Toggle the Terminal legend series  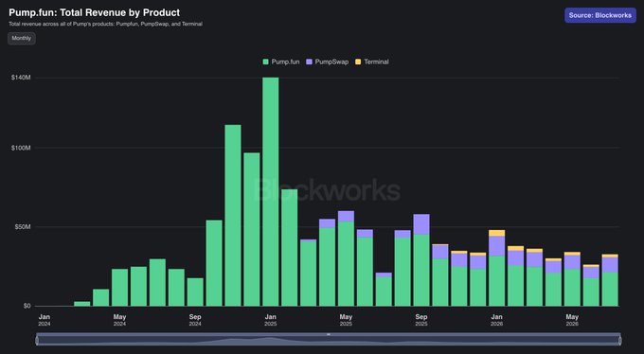point(371,62)
